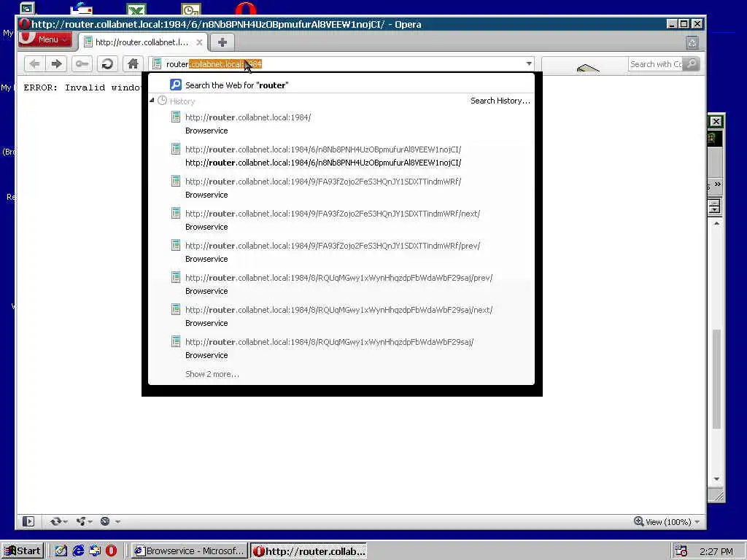This screenshot has width=747, height=560.
Task: Click the Outlook Express quick launch icon
Action: (94, 551)
